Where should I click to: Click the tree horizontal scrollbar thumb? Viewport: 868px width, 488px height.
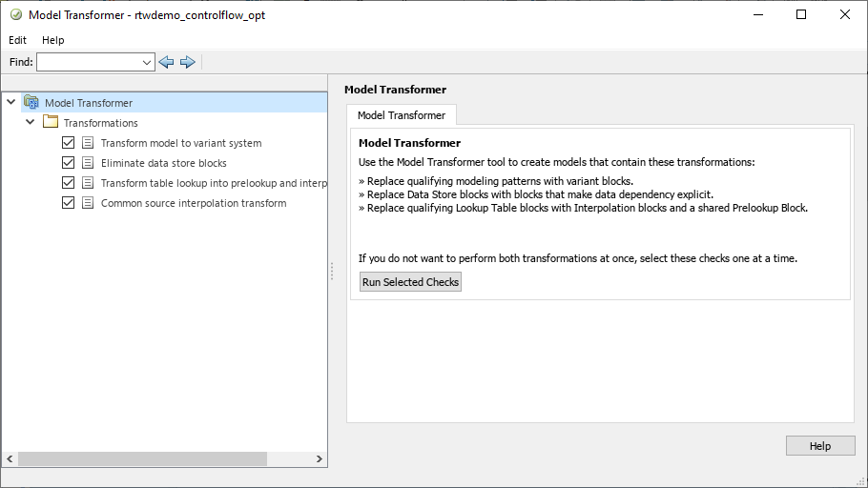pos(142,458)
